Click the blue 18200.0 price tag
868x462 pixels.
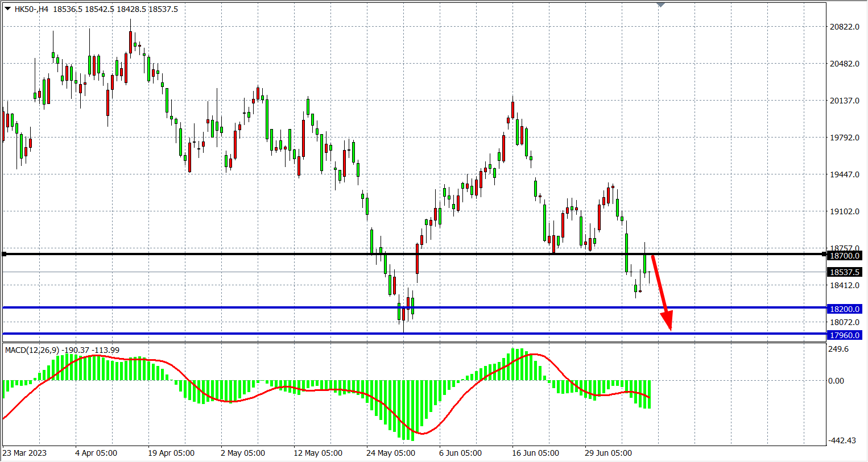pyautogui.click(x=845, y=309)
